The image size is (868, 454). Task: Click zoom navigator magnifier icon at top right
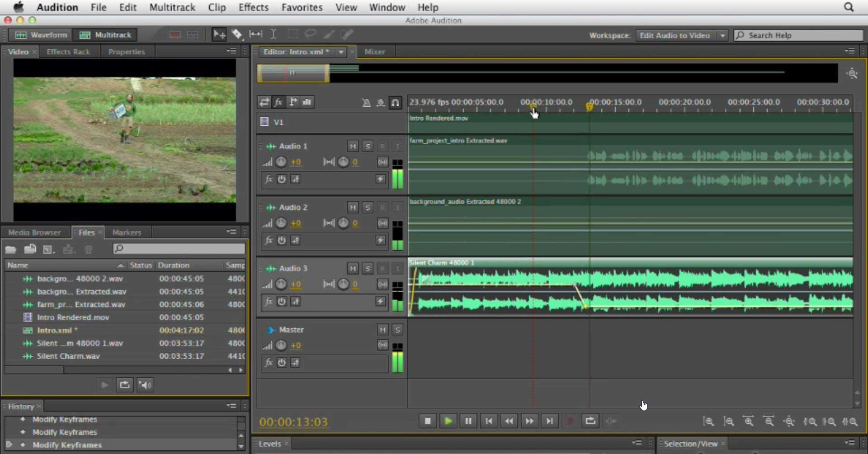click(x=852, y=73)
